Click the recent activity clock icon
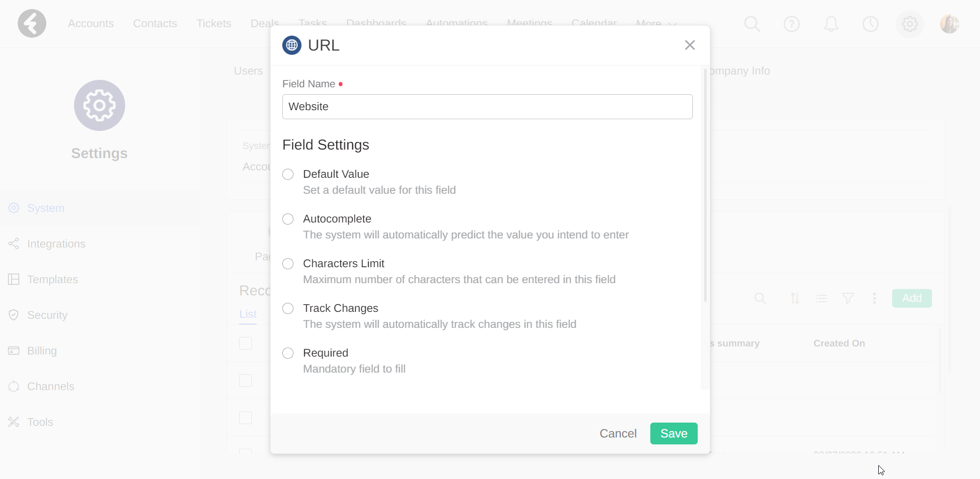The image size is (980, 479). pos(870,24)
